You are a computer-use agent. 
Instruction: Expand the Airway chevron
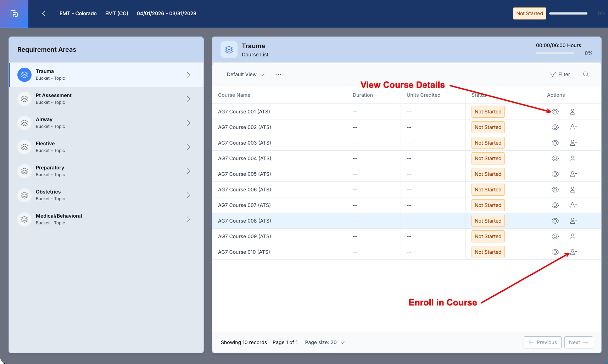(188, 123)
